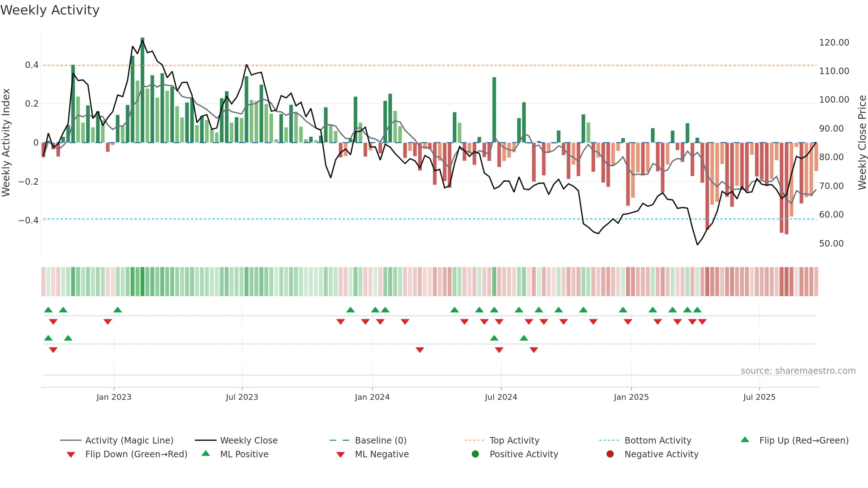Click the Baseline dashed blue line sample
The height and width of the screenshot is (488, 868).
(339, 440)
